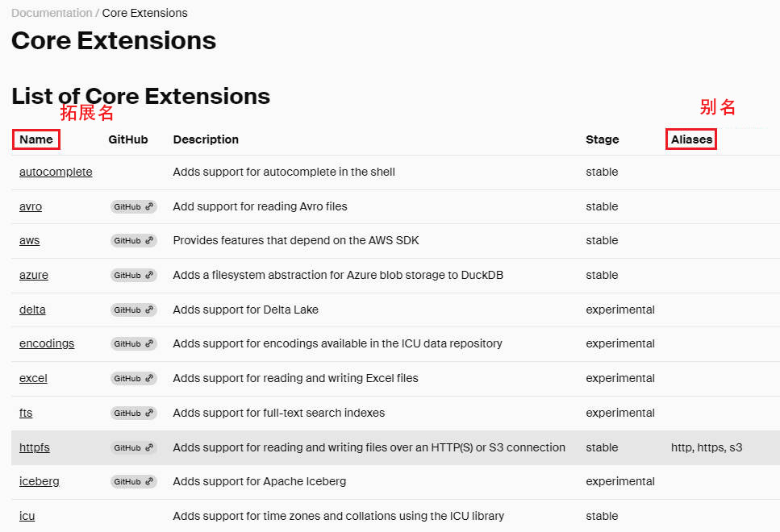Click the Stage column header
Viewport: 780px width, 532px height.
(x=603, y=139)
